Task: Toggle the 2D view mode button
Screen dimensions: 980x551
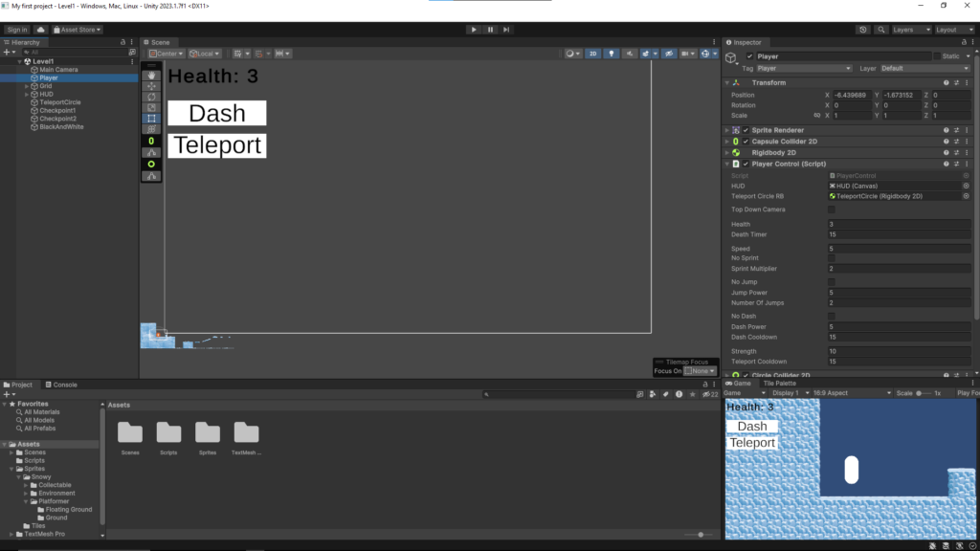Action: [x=593, y=54]
